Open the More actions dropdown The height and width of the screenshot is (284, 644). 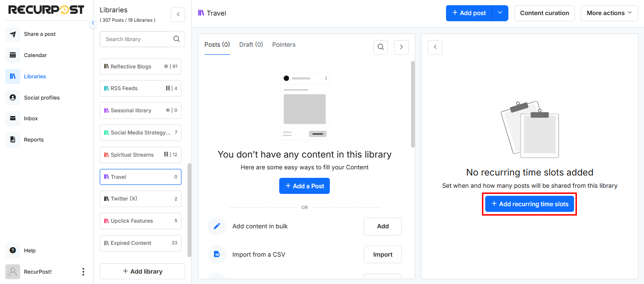coord(609,13)
